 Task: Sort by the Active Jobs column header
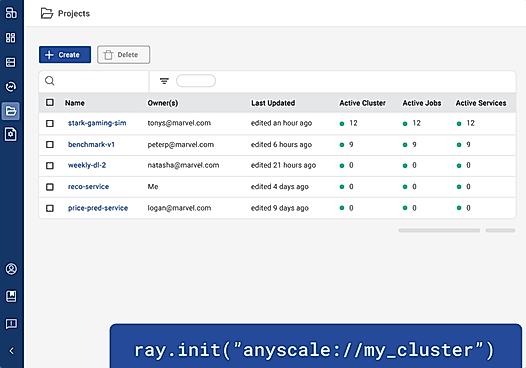[422, 103]
